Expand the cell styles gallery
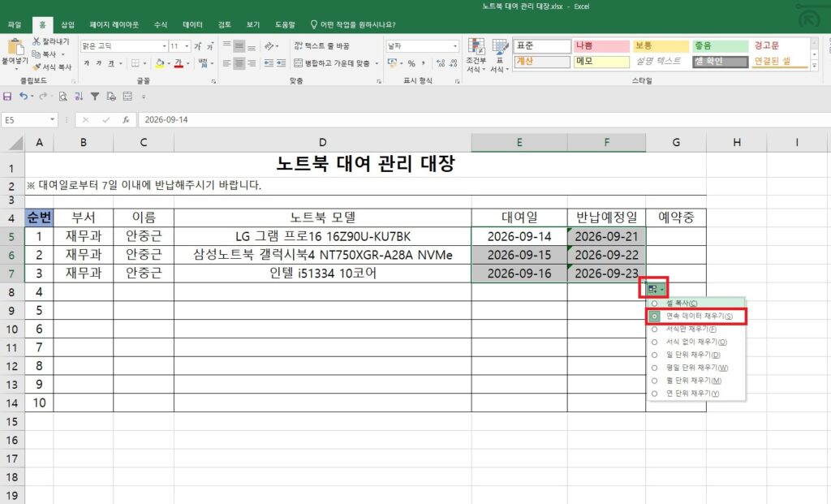 [x=814, y=65]
